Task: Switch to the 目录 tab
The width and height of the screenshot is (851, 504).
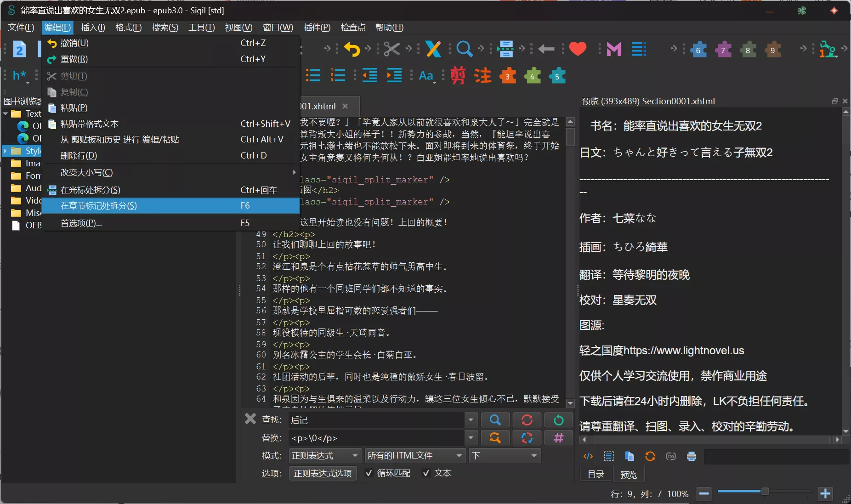Action: pyautogui.click(x=596, y=474)
